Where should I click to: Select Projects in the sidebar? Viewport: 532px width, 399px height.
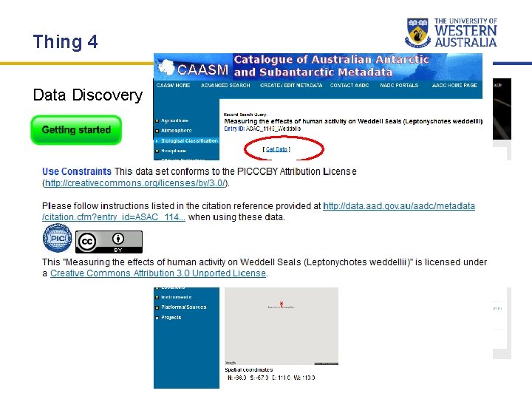point(171,318)
